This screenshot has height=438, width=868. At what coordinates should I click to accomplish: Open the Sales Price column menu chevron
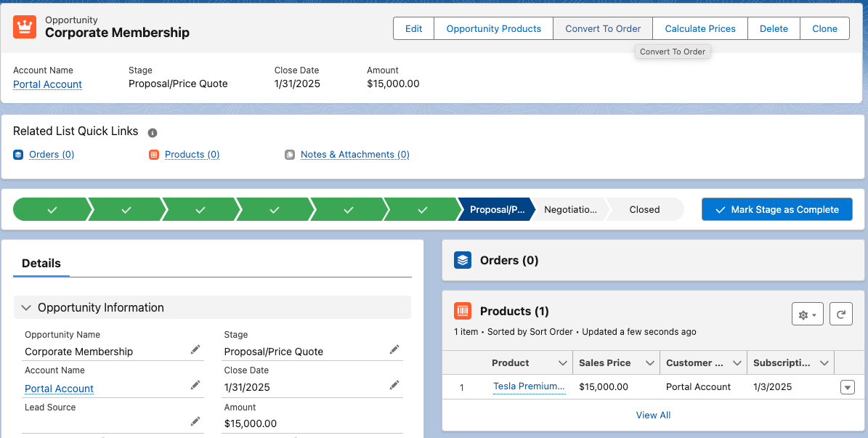[x=650, y=363]
